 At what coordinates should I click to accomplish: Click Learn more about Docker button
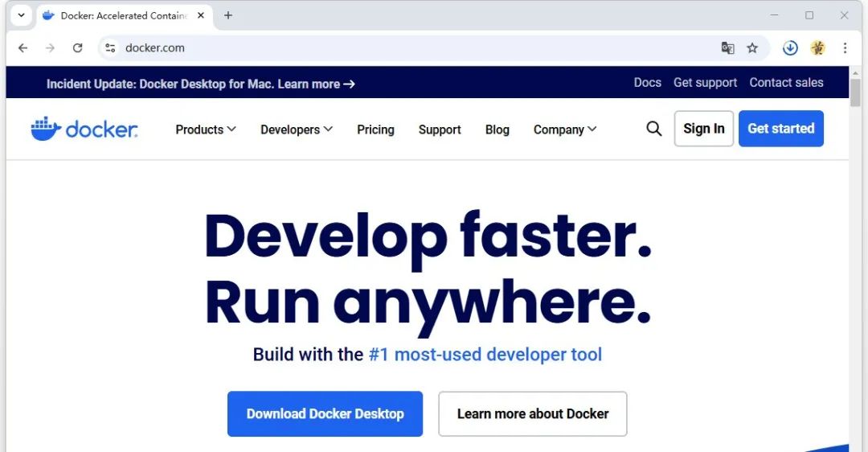coord(533,413)
